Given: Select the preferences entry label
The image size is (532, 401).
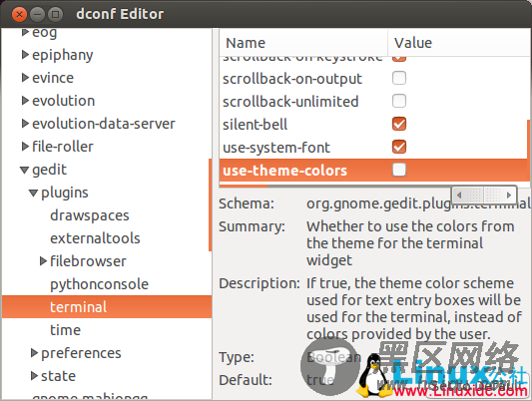Looking at the screenshot, I should (x=81, y=353).
